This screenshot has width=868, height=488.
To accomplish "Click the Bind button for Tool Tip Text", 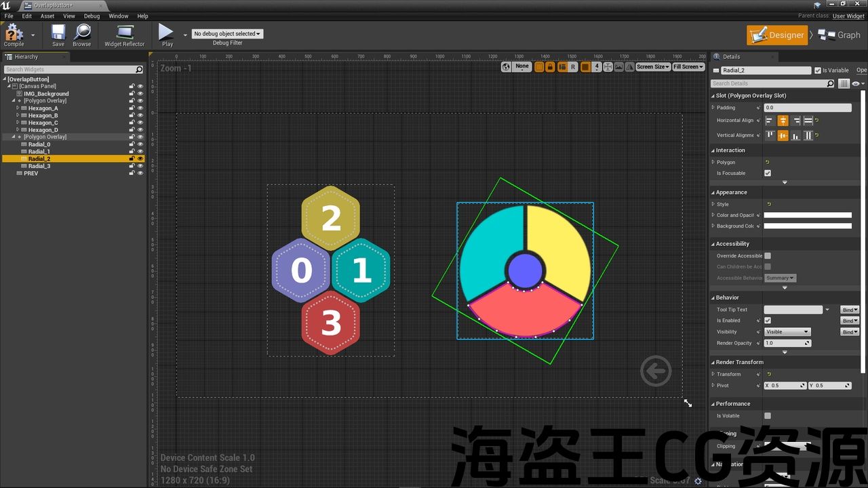I will (850, 310).
